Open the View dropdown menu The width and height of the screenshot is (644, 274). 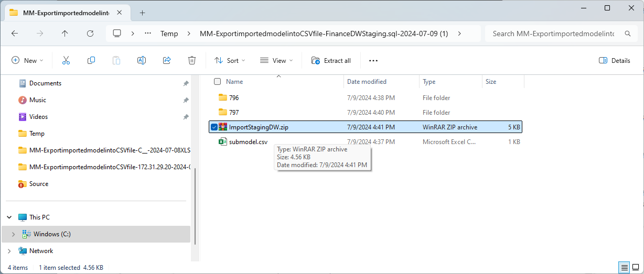point(276,61)
